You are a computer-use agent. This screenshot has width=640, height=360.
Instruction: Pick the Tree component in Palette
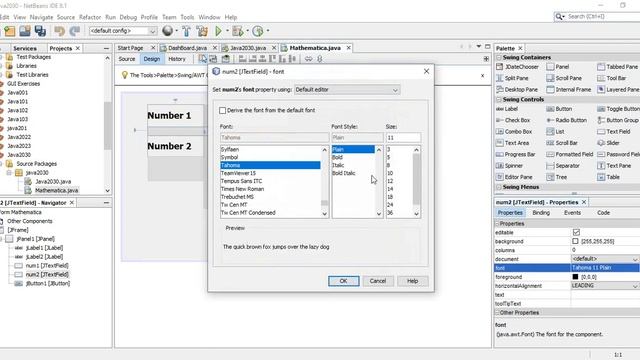[x=557, y=177]
